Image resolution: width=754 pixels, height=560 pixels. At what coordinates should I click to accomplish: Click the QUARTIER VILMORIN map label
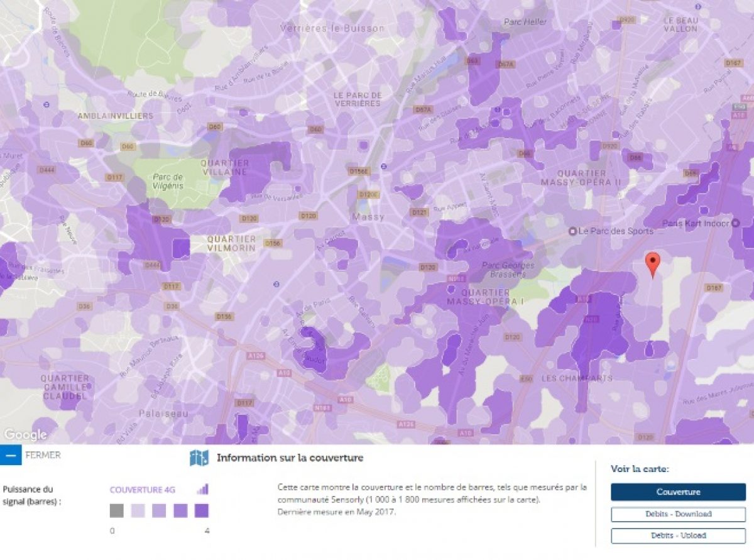click(232, 243)
